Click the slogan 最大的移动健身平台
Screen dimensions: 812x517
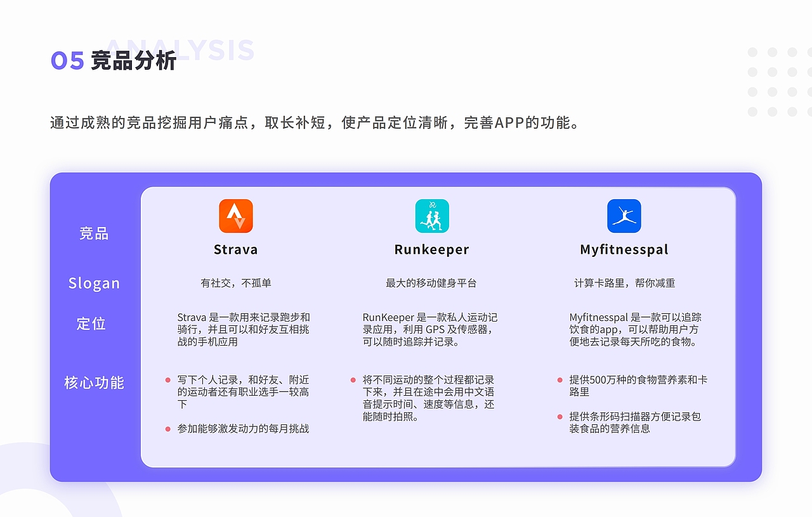(x=431, y=283)
